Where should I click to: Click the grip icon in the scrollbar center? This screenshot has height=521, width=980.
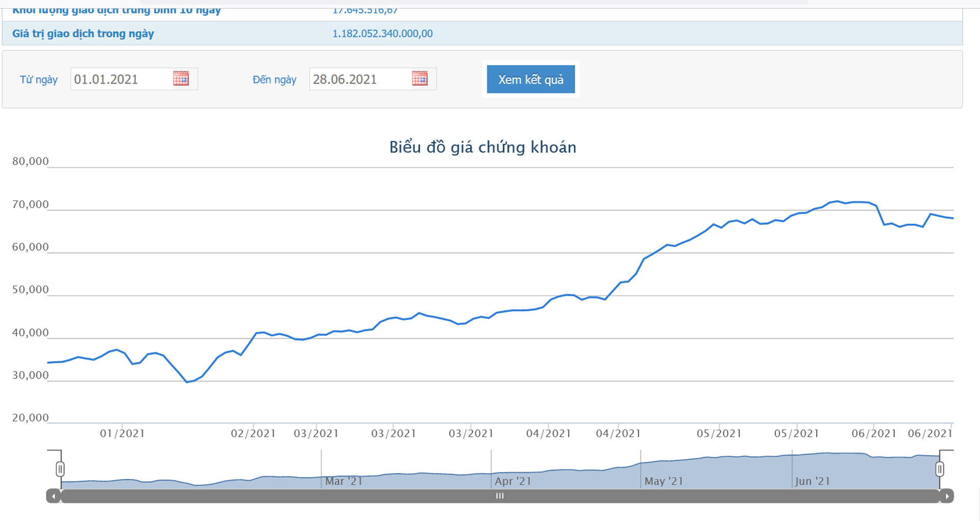pyautogui.click(x=500, y=496)
